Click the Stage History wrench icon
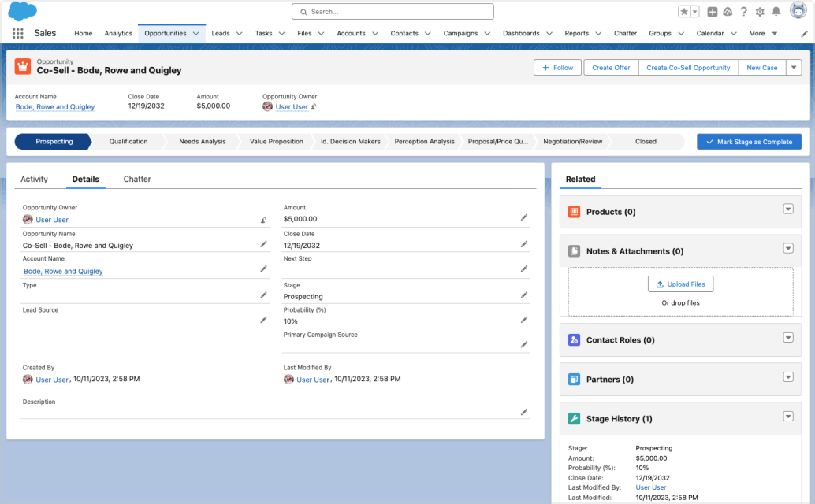The width and height of the screenshot is (815, 504). point(574,418)
